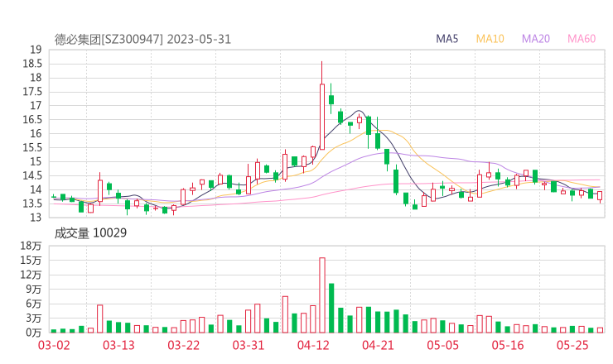Click the 05-16 date axis label

point(508,345)
